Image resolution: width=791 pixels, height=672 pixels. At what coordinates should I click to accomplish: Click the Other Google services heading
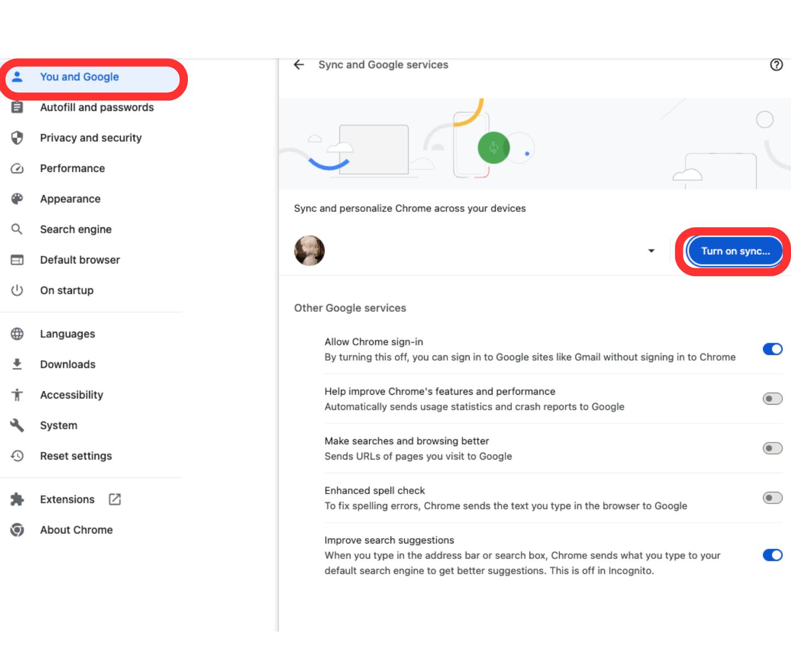pyautogui.click(x=350, y=308)
